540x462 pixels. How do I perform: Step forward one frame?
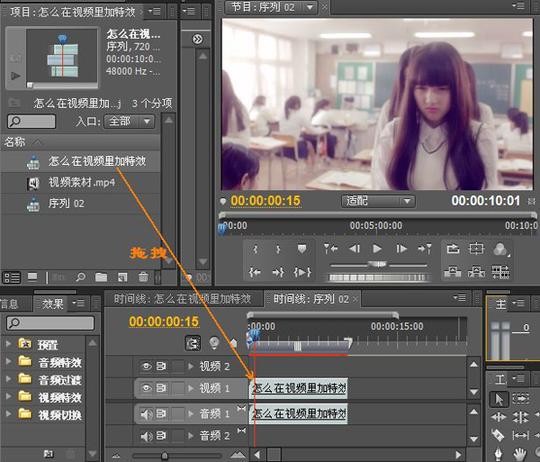tap(401, 249)
